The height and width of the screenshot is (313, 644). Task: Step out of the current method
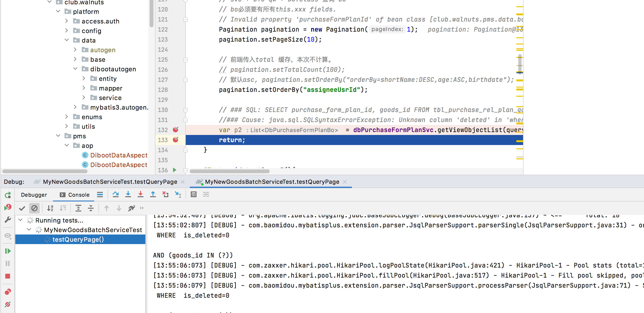(153, 194)
